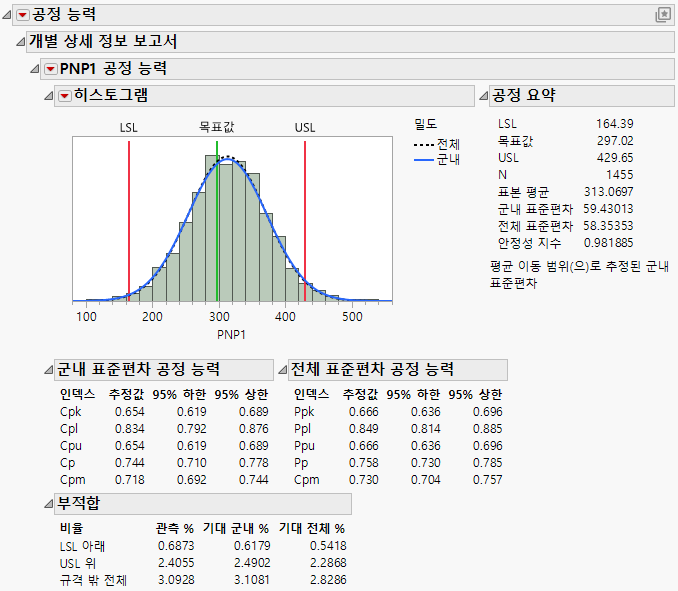
Task: Click the 기대 군내 % column header
Action: 236,528
